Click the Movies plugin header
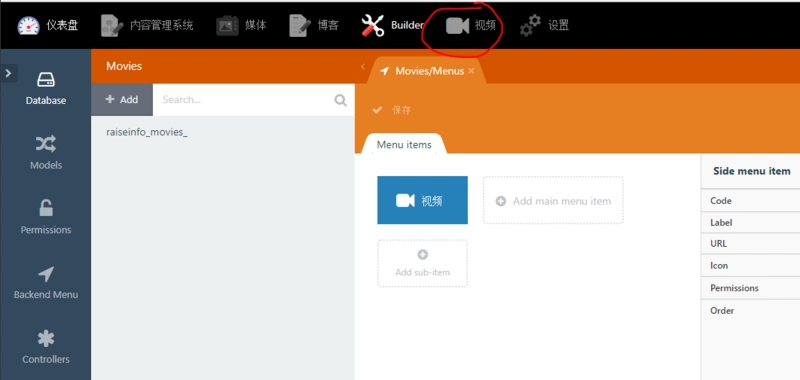 click(x=124, y=66)
